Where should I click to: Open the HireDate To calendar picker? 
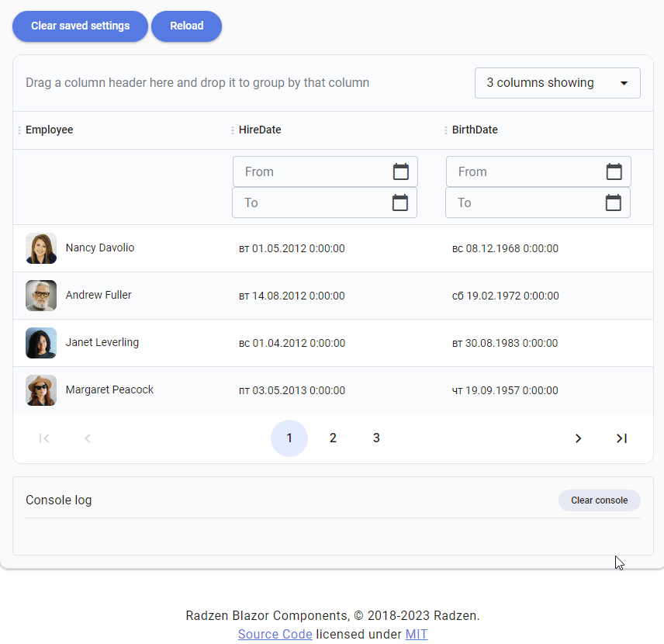401,203
